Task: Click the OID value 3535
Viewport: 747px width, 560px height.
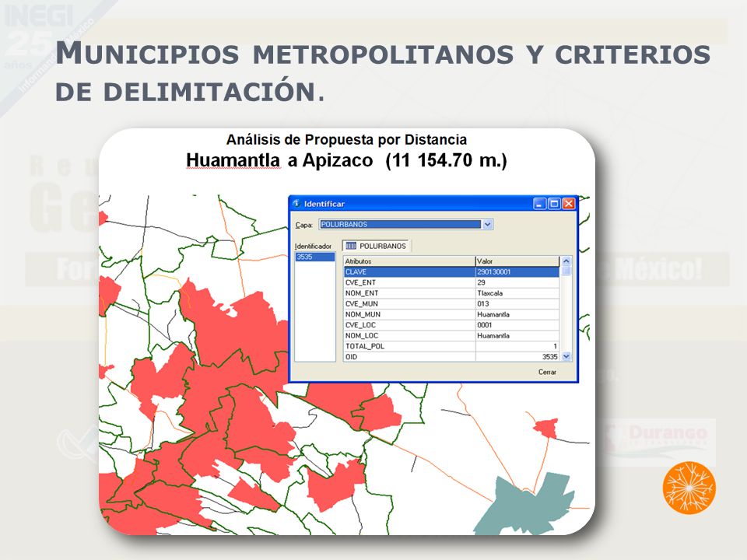Action: tap(550, 357)
